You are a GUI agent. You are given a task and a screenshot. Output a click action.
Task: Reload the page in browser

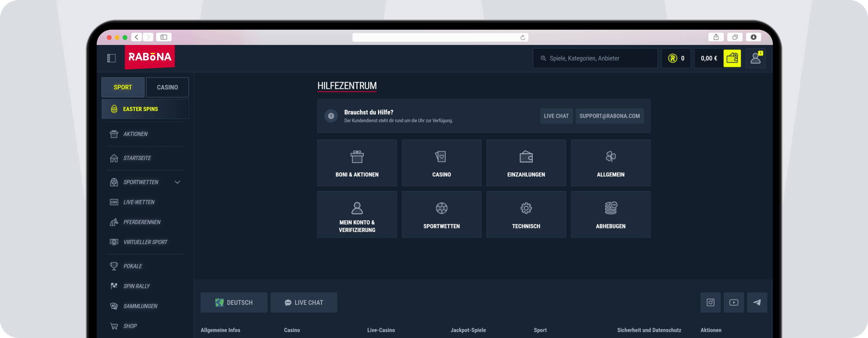click(523, 38)
